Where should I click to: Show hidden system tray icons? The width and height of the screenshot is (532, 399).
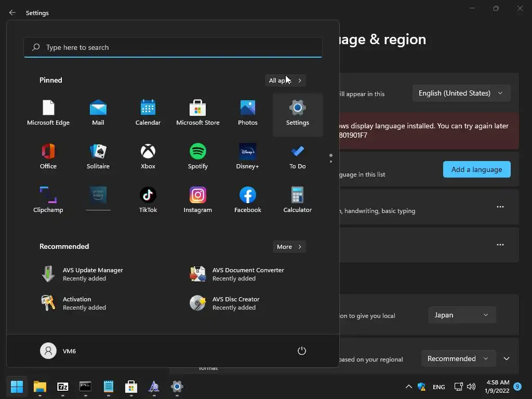pyautogui.click(x=409, y=387)
